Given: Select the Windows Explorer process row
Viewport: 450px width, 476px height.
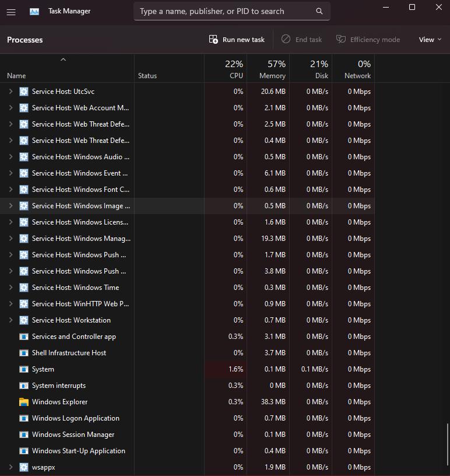Looking at the screenshot, I should [x=187, y=402].
